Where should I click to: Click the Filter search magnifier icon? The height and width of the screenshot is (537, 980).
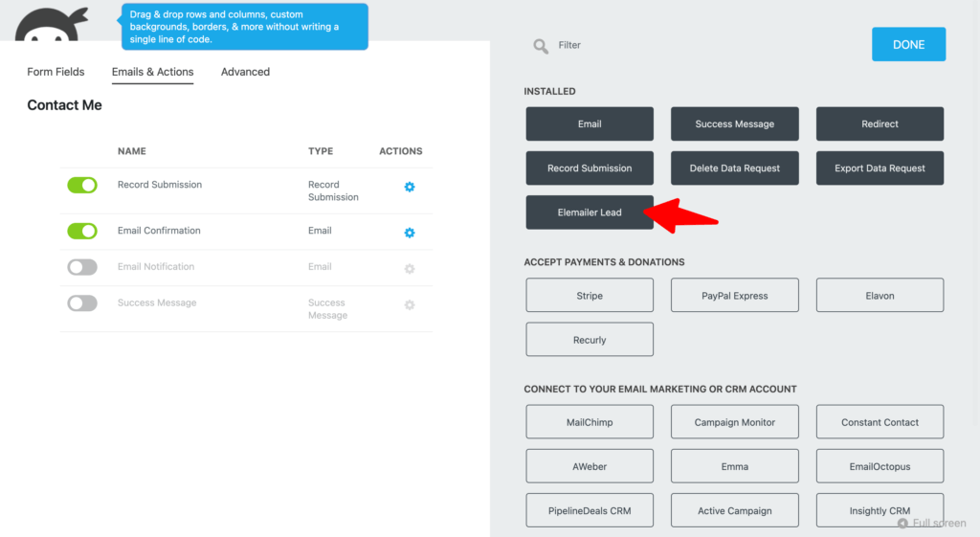pyautogui.click(x=541, y=46)
